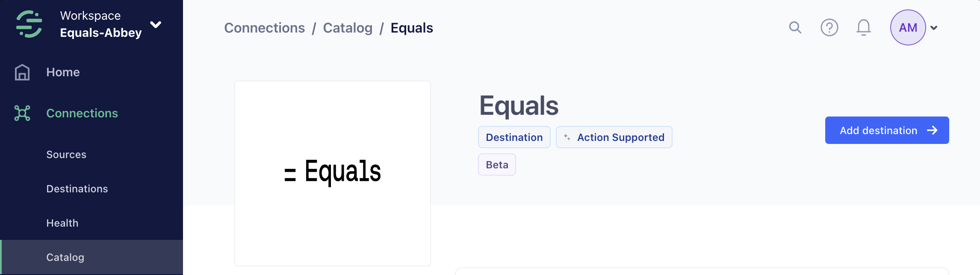Click the sparkle icon on Action Supported

click(567, 137)
